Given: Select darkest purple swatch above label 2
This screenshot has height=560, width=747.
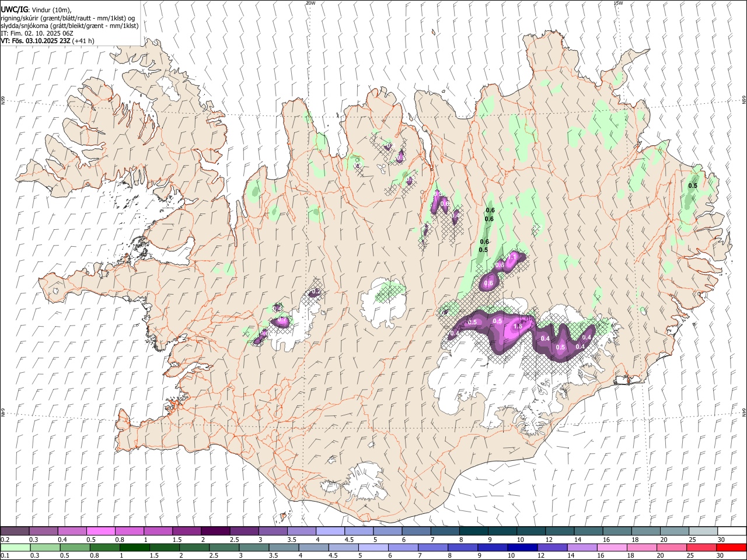Looking at the screenshot, I should click(x=215, y=531).
